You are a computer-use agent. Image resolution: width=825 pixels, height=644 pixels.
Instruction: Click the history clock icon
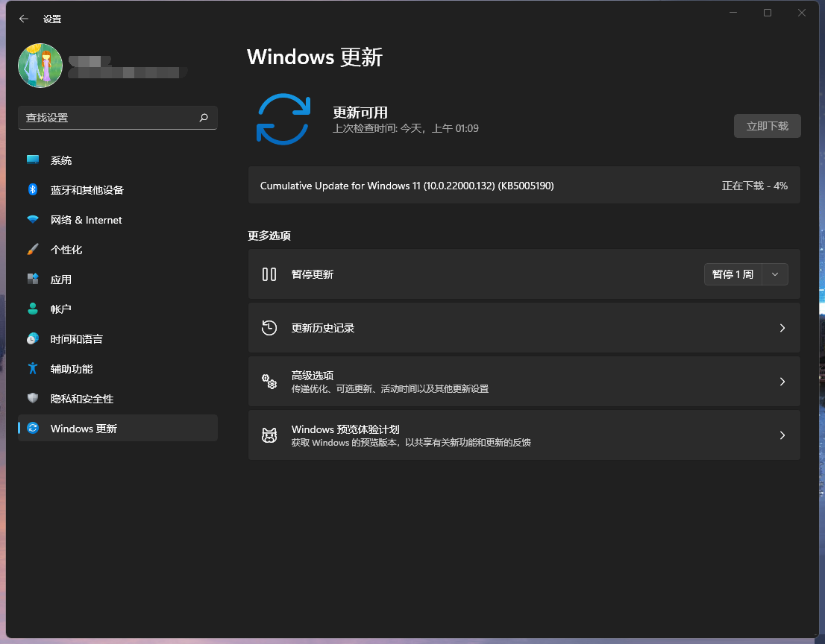pyautogui.click(x=269, y=327)
